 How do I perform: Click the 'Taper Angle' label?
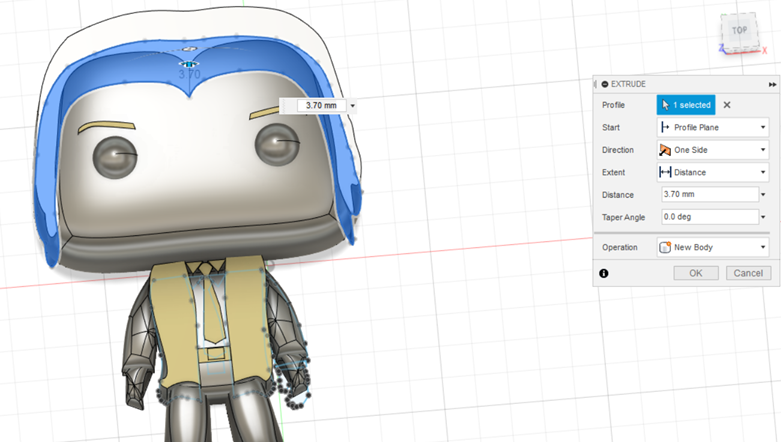[x=623, y=217]
